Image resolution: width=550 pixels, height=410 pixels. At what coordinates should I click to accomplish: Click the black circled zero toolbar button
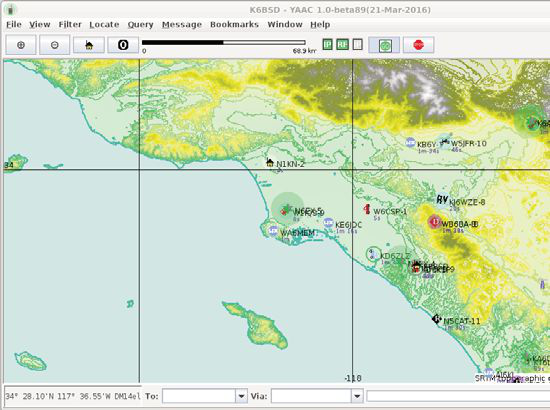[x=123, y=45]
